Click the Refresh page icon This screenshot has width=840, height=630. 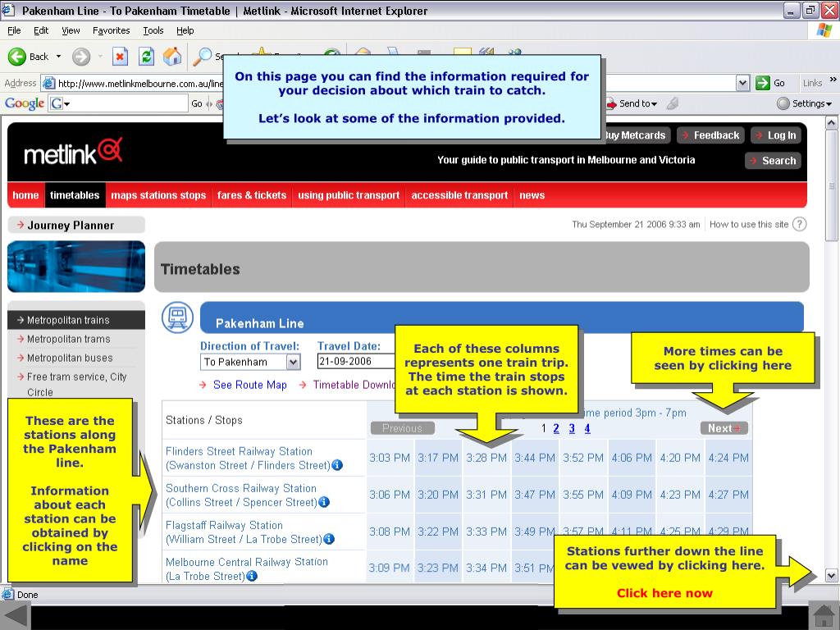click(146, 57)
